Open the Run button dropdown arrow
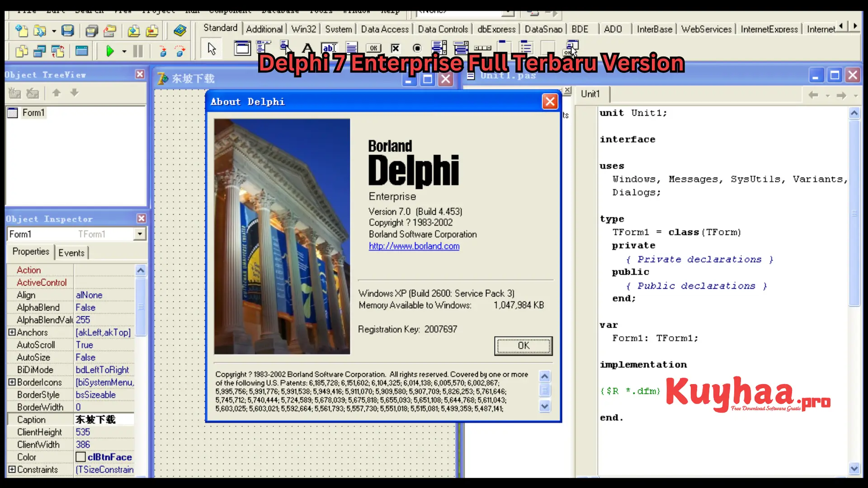The height and width of the screenshot is (488, 868). click(124, 52)
